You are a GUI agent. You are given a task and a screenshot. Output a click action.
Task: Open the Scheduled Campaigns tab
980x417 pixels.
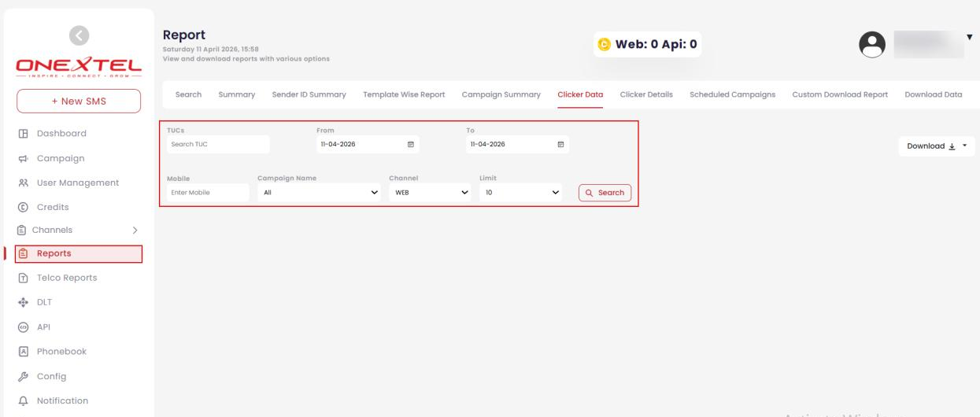coord(732,94)
